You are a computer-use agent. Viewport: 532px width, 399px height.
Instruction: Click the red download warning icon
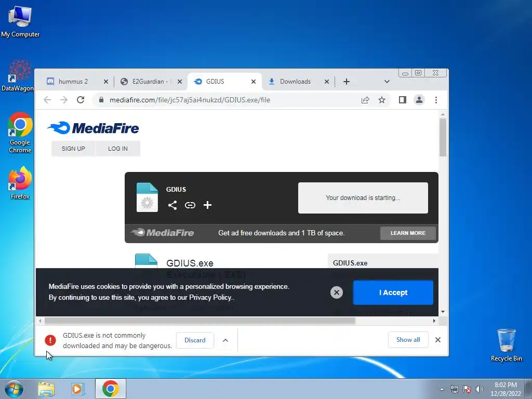pos(50,340)
